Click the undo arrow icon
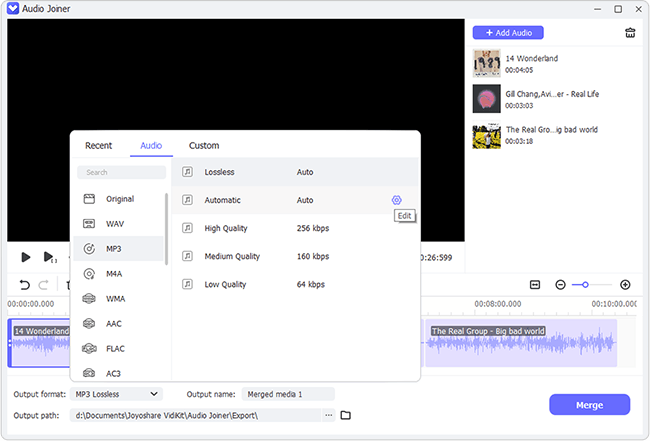The image size is (650, 441). (24, 285)
